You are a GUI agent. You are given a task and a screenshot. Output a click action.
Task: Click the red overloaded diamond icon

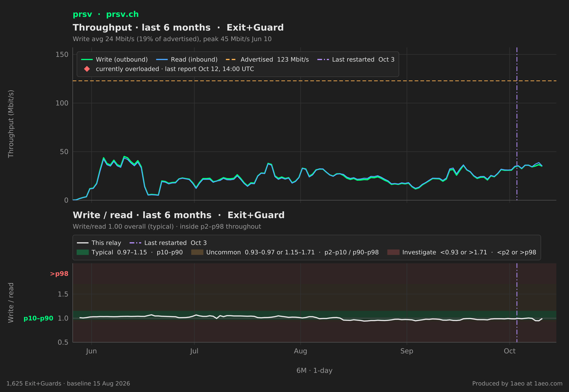click(x=87, y=69)
